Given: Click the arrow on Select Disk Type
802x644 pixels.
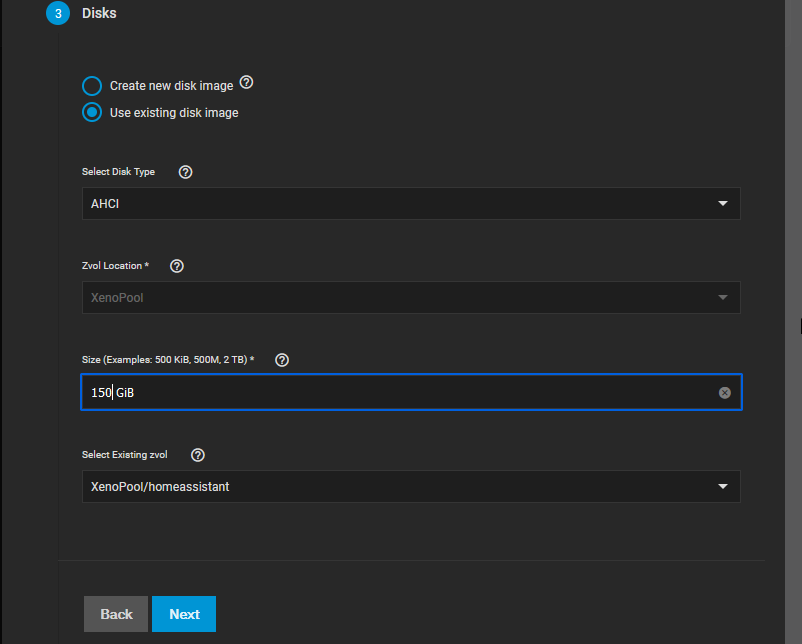Looking at the screenshot, I should (x=723, y=204).
